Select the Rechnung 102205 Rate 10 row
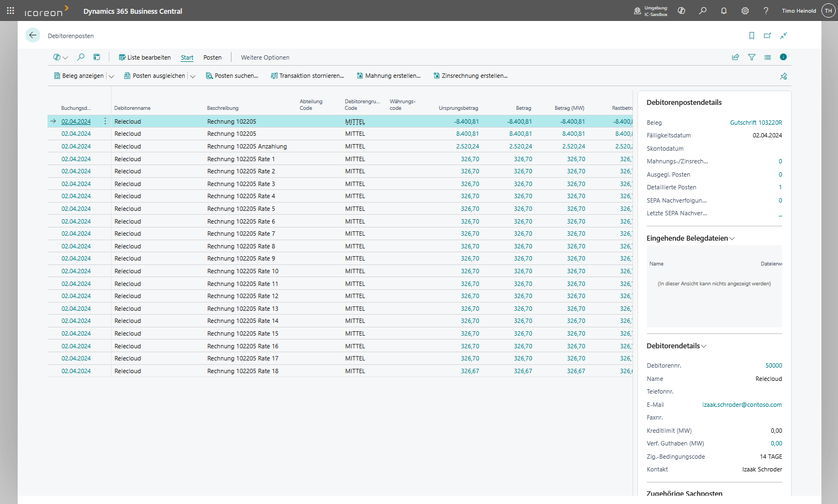This screenshot has height=504, width=838. click(243, 271)
